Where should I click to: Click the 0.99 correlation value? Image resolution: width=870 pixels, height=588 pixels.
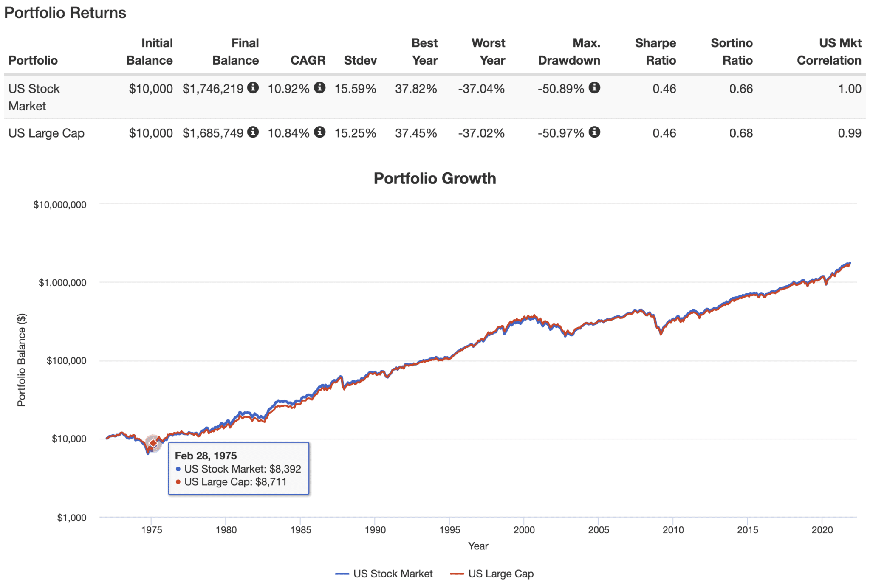coord(850,133)
